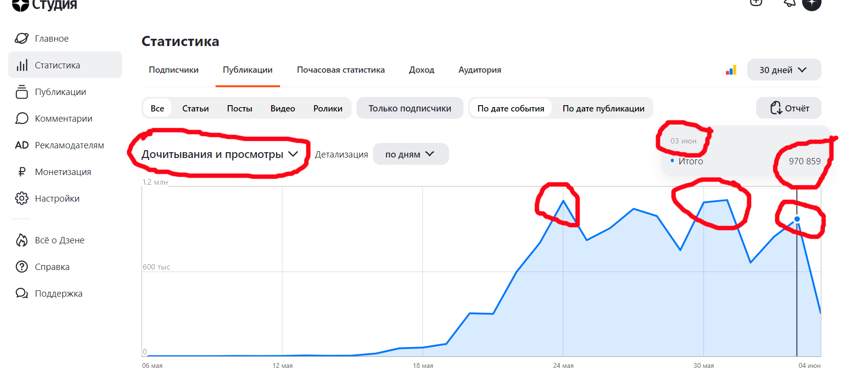Image resolution: width=868 pixels, height=379 pixels.
Task: Expand the 30 дней period dropdown
Action: coord(784,70)
